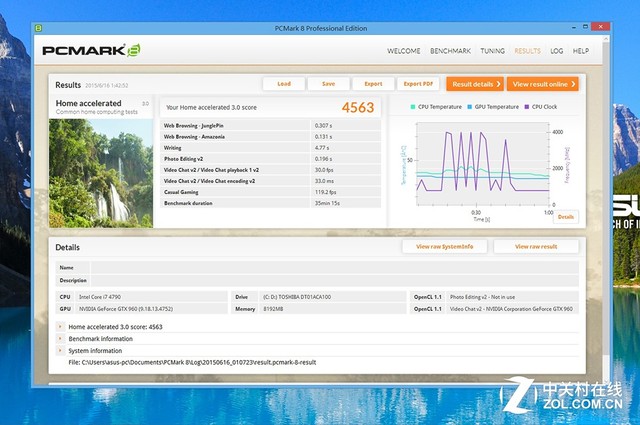The width and height of the screenshot is (640, 425).
Task: Click the Export button
Action: [x=373, y=84]
